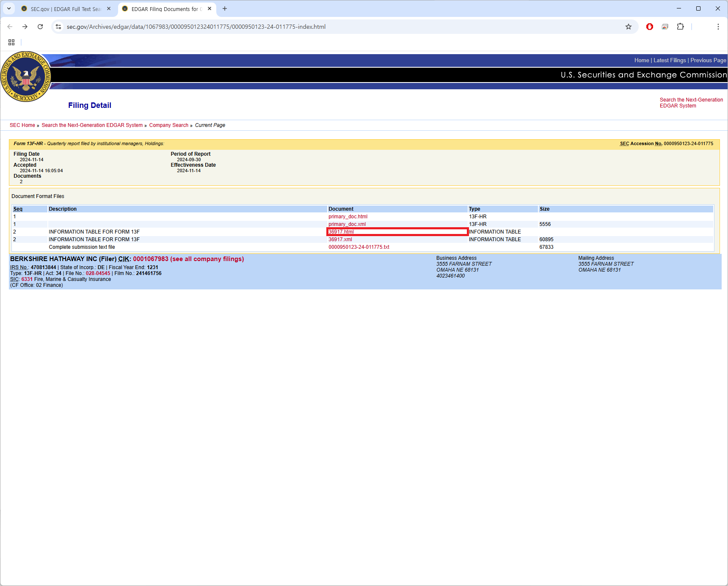Click Complete submission text file description
The width and height of the screenshot is (728, 586).
[82, 247]
